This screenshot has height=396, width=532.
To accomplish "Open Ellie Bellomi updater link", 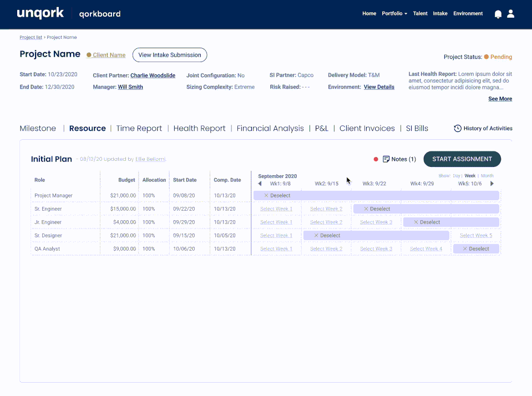I will tap(151, 159).
